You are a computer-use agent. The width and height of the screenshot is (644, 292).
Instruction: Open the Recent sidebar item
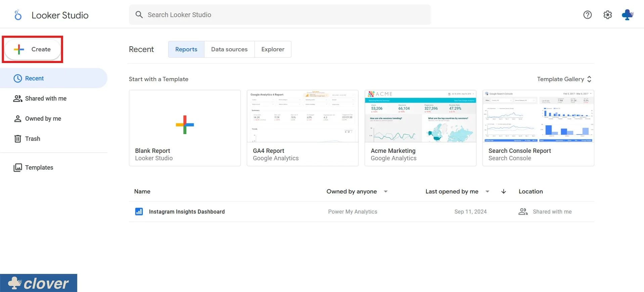pyautogui.click(x=54, y=78)
